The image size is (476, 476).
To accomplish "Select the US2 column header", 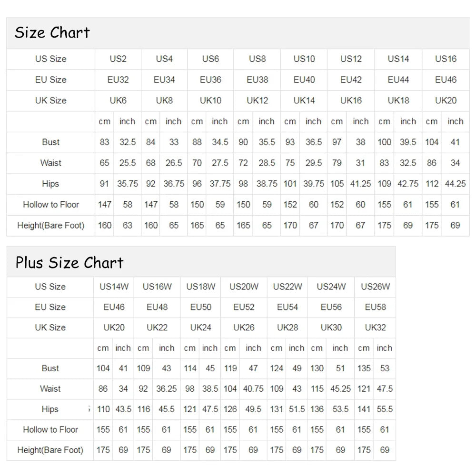I will coord(118,59).
